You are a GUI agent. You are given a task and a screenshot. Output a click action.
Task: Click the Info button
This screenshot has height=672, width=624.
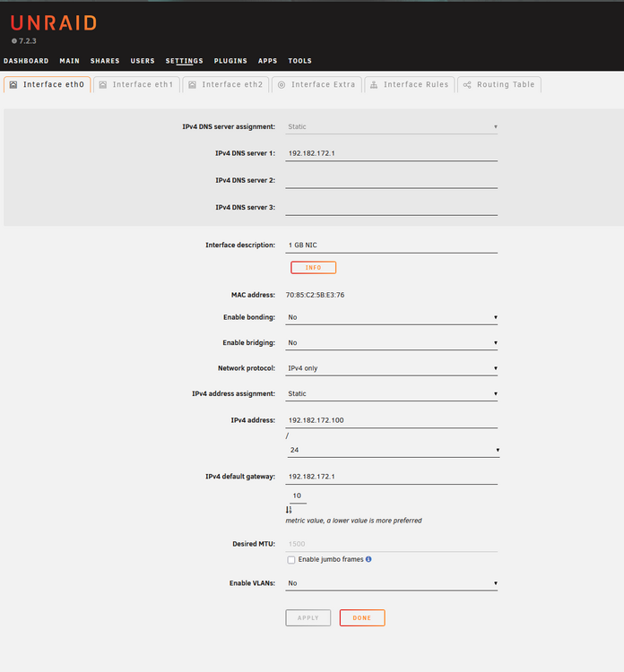tap(313, 267)
